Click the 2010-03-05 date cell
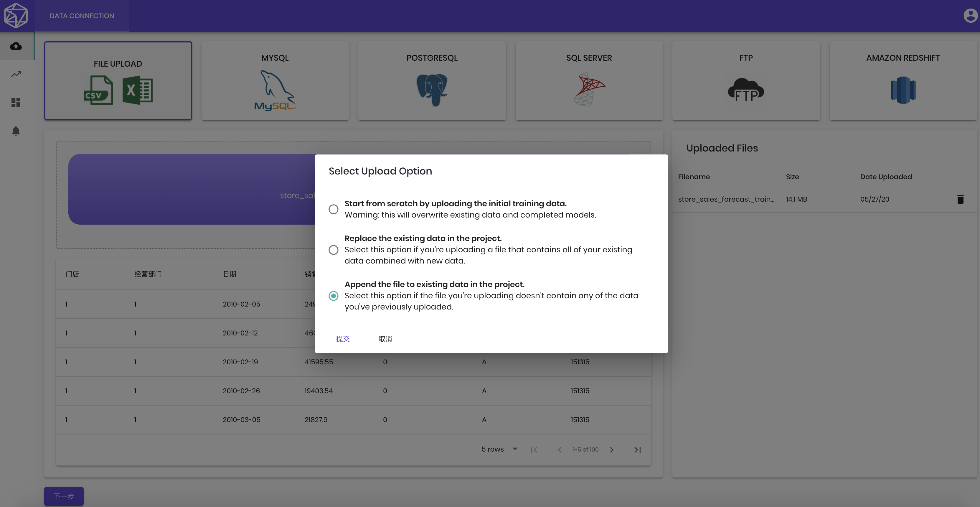This screenshot has height=507, width=980. click(242, 419)
